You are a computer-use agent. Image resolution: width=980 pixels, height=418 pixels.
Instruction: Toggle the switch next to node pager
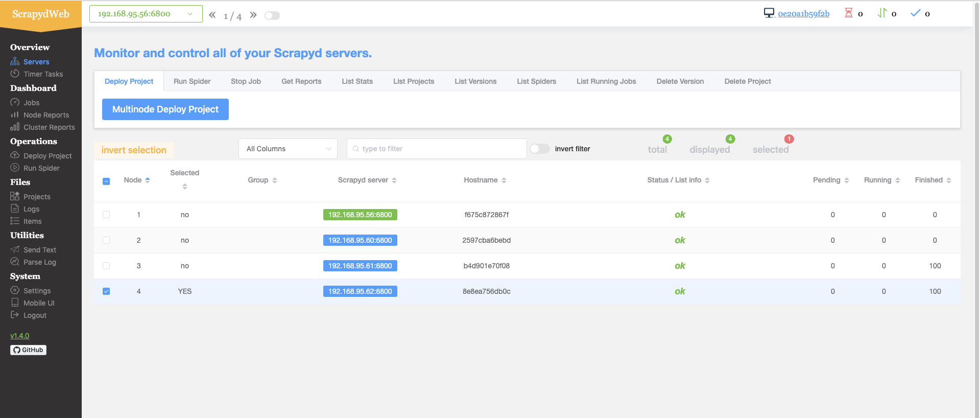272,15
